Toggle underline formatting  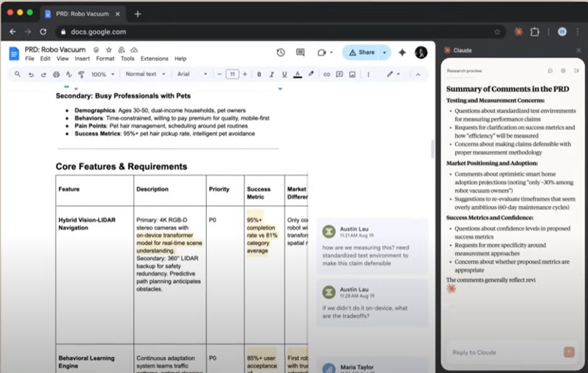pyautogui.click(x=284, y=74)
